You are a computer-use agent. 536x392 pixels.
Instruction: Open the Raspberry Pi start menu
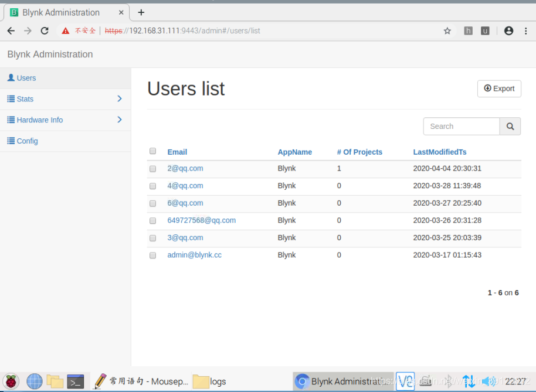click(x=11, y=381)
